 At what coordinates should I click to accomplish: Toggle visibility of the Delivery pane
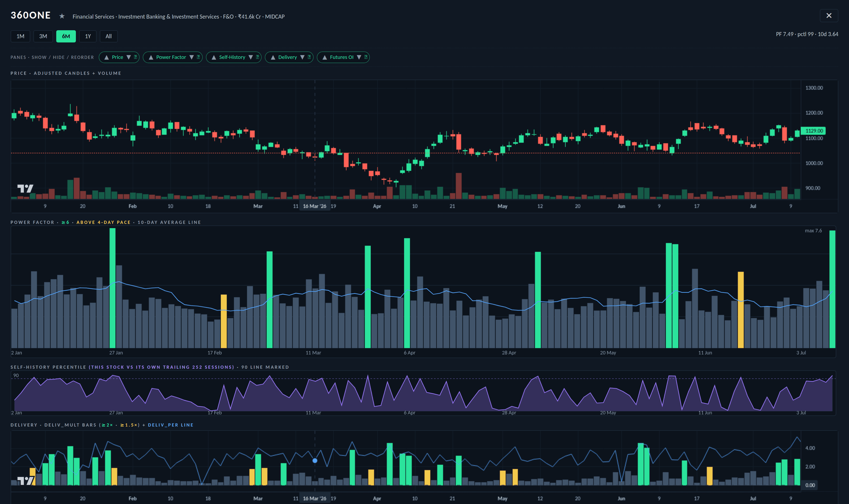(288, 57)
